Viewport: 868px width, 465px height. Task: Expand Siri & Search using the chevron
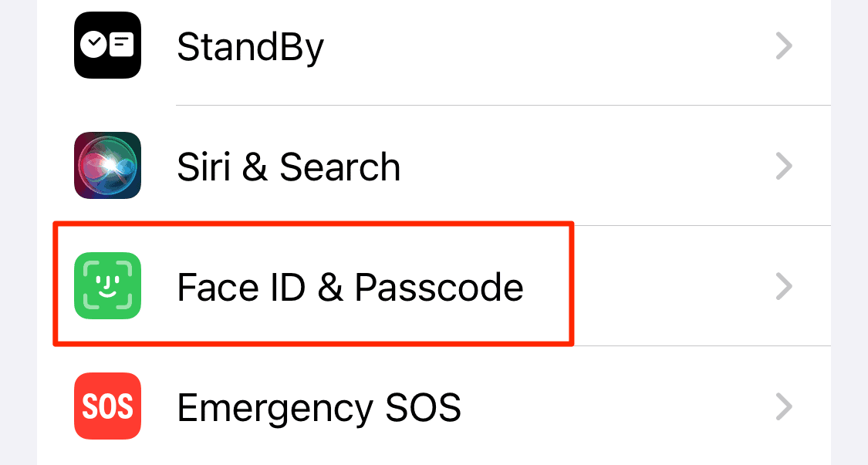click(784, 167)
